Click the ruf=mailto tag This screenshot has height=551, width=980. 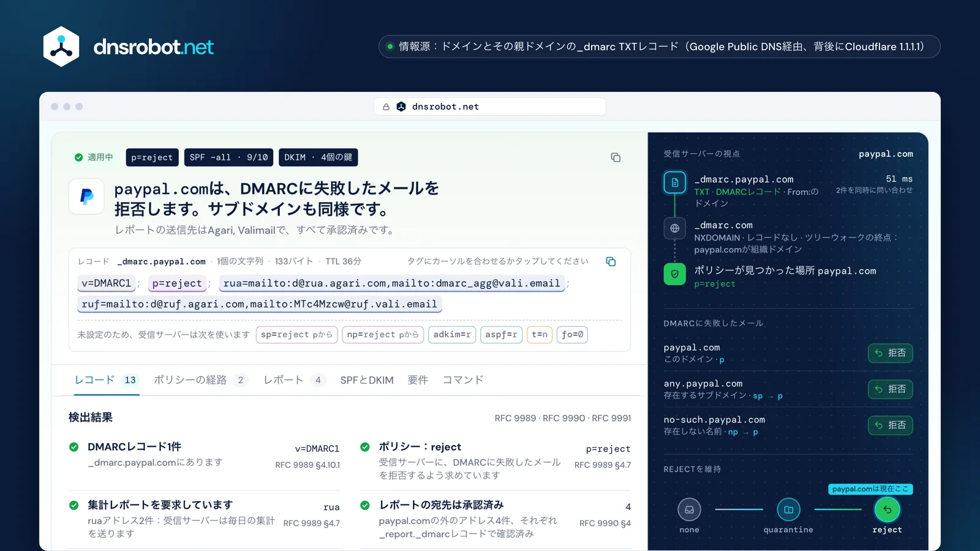(x=260, y=304)
